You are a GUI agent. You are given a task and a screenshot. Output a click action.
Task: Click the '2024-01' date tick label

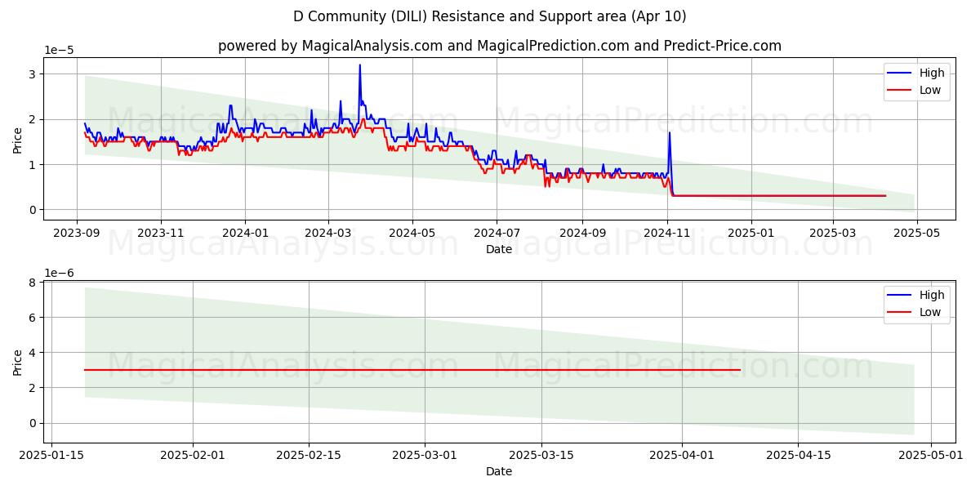(244, 234)
